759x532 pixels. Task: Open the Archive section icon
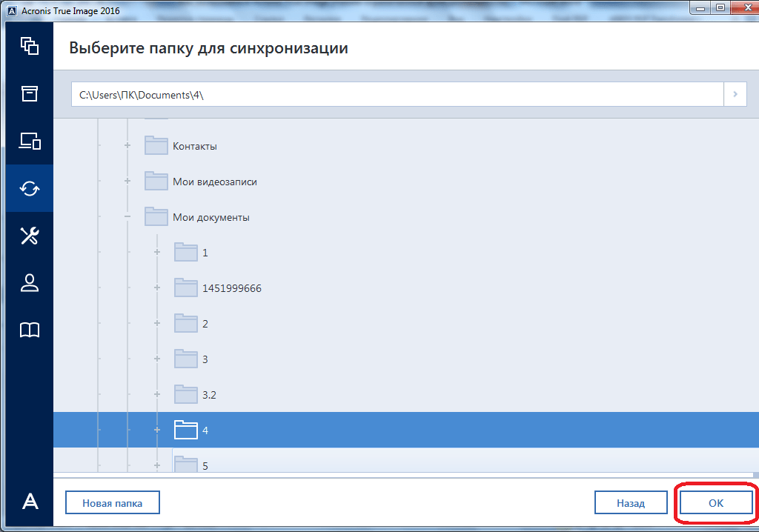pyautogui.click(x=30, y=93)
